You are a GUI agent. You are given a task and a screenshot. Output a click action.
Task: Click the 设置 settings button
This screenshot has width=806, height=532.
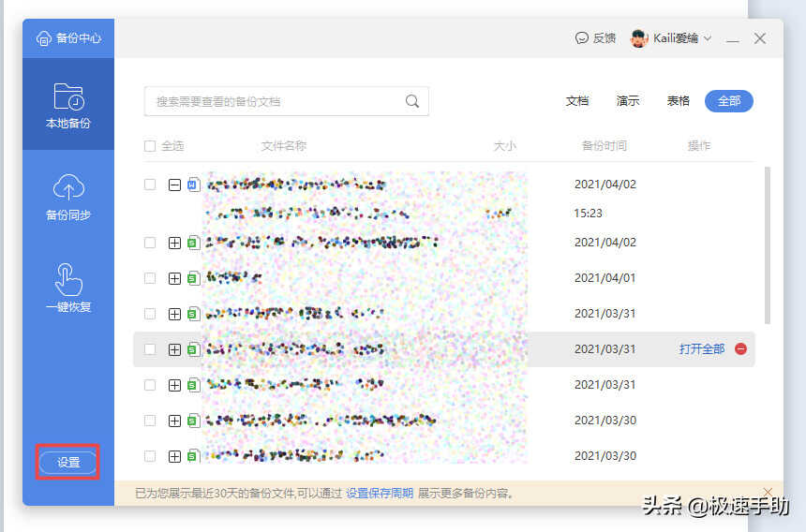coord(67,462)
